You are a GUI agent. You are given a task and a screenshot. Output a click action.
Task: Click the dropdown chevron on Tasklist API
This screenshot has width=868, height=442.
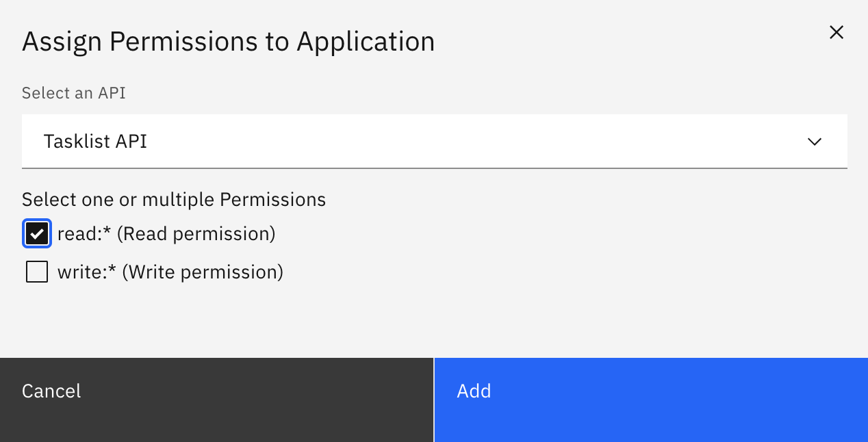815,142
